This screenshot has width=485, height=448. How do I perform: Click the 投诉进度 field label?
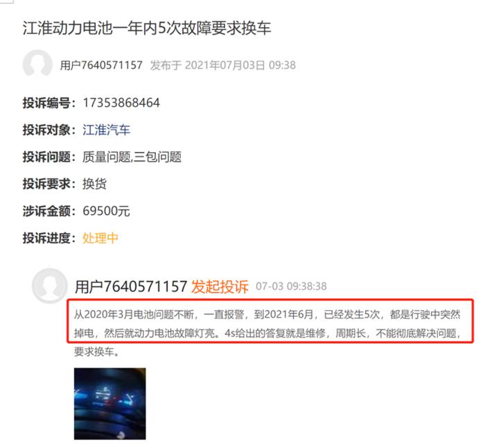coord(49,239)
